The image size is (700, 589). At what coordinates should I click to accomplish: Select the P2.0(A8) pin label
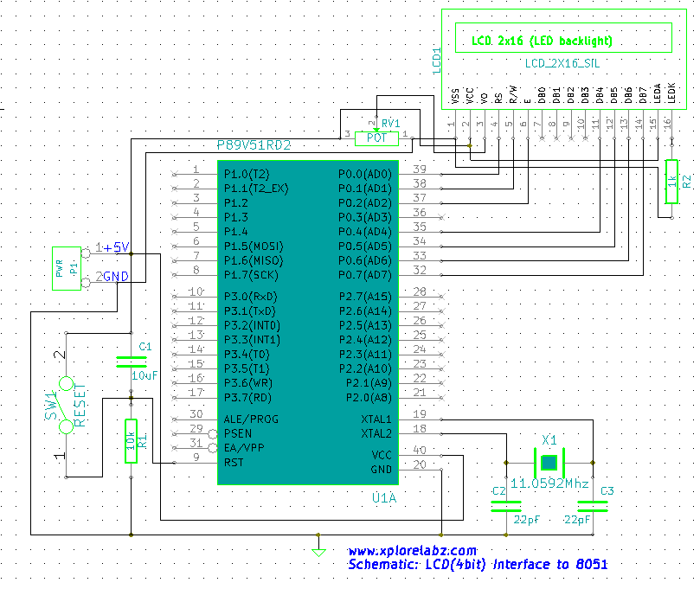369,398
